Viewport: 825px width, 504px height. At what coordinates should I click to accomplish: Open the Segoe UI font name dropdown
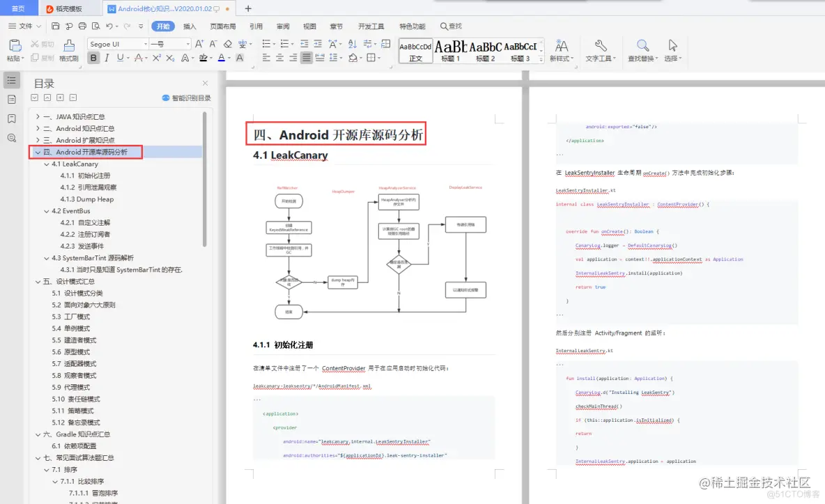tap(146, 44)
